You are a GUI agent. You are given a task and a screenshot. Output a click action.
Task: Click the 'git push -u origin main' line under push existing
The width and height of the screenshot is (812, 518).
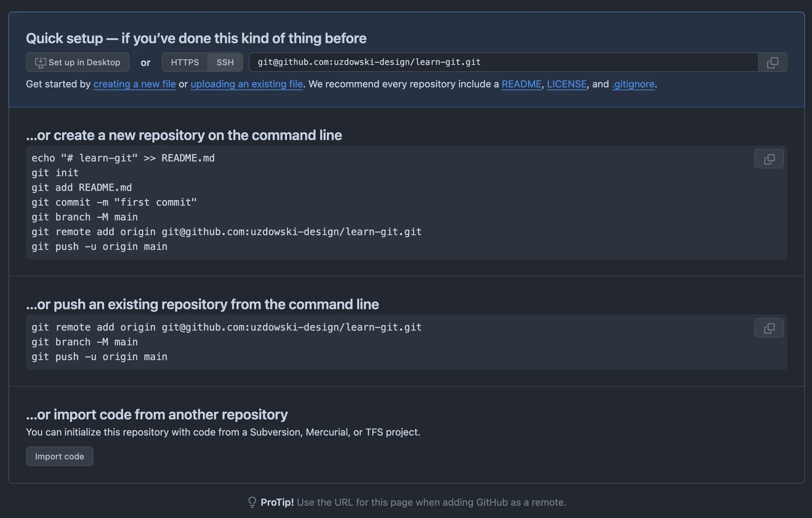[x=99, y=357]
